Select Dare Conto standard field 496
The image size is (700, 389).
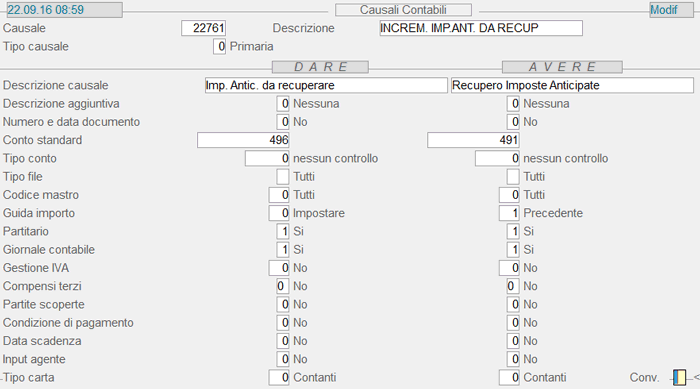[x=243, y=140]
